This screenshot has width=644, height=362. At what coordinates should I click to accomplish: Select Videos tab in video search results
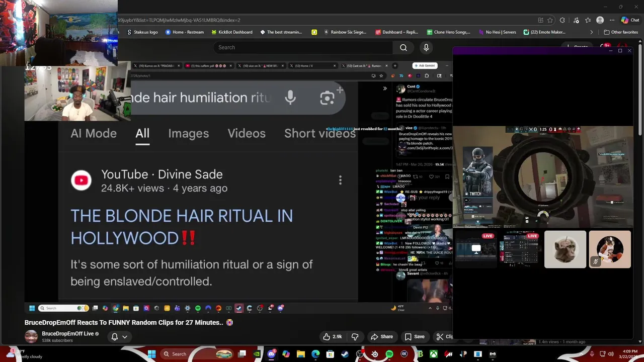click(247, 133)
